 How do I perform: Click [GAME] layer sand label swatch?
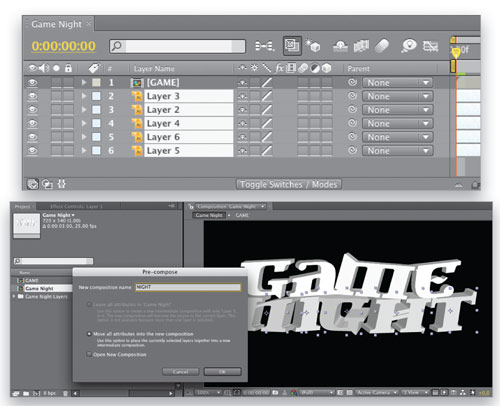[96, 82]
